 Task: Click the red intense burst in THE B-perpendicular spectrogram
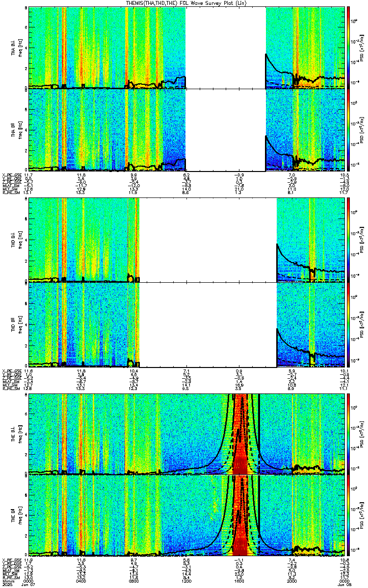[240, 434]
